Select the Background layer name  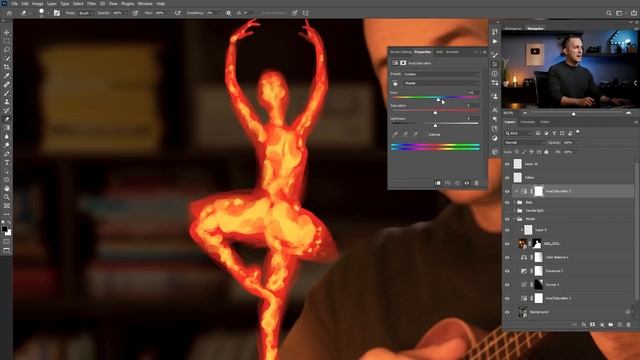tap(539, 312)
